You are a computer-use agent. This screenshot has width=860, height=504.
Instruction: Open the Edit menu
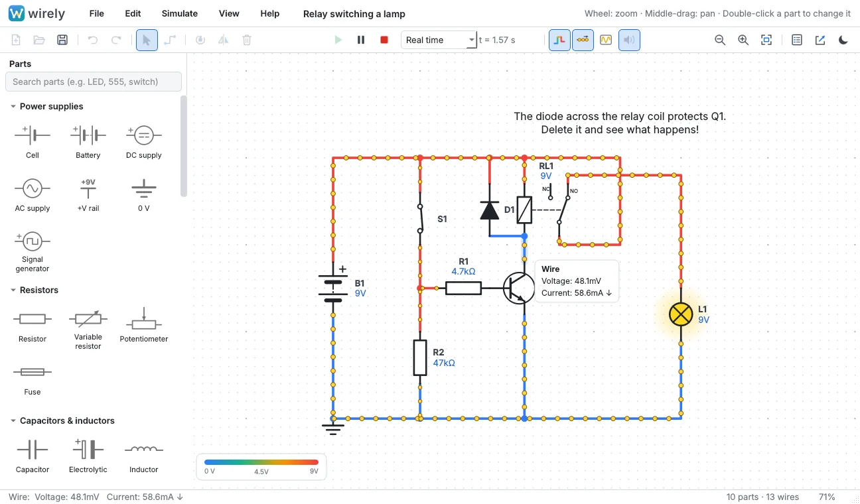(x=133, y=13)
